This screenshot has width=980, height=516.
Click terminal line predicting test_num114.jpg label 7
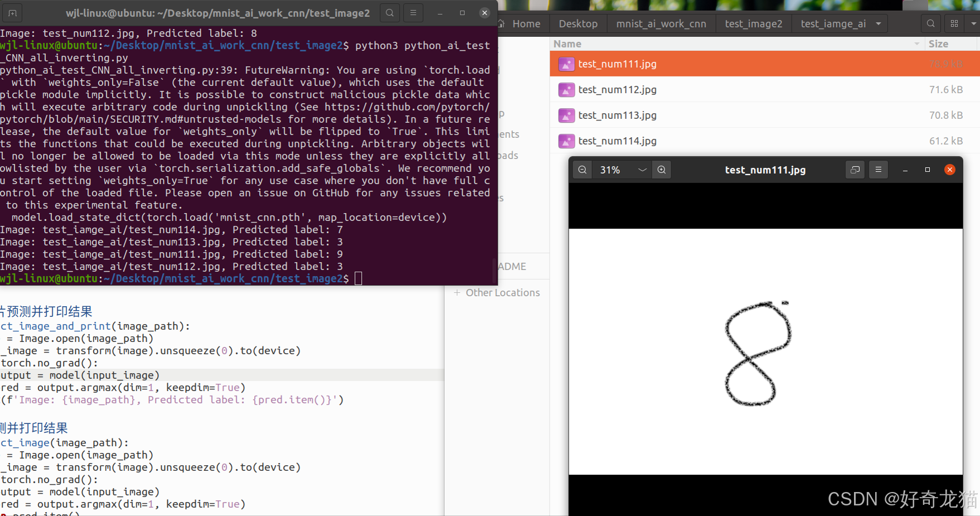tap(172, 229)
